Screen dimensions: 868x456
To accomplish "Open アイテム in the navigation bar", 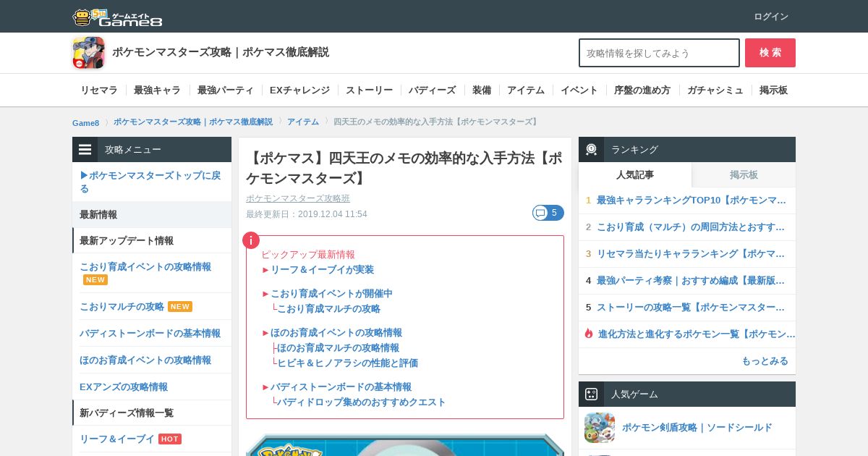I will [526, 90].
